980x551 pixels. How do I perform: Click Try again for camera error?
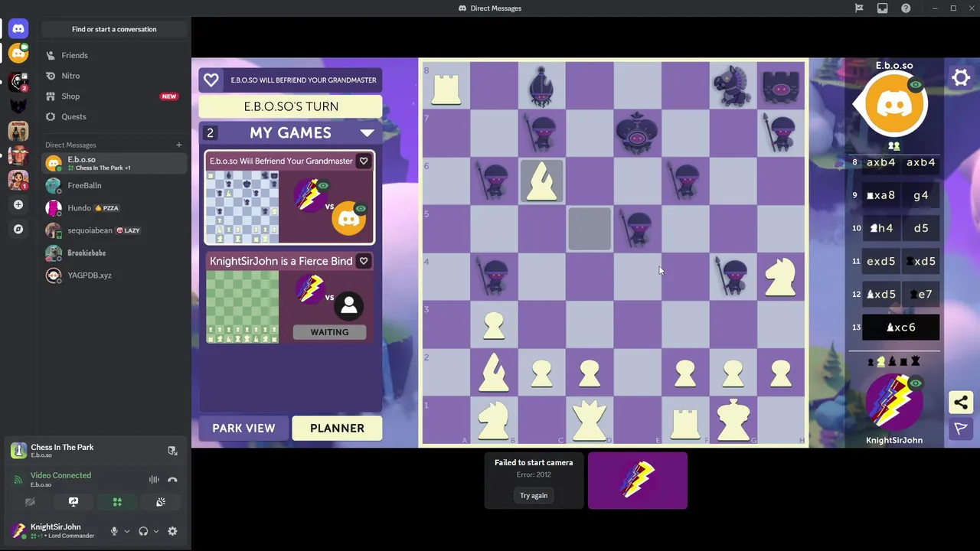(534, 496)
